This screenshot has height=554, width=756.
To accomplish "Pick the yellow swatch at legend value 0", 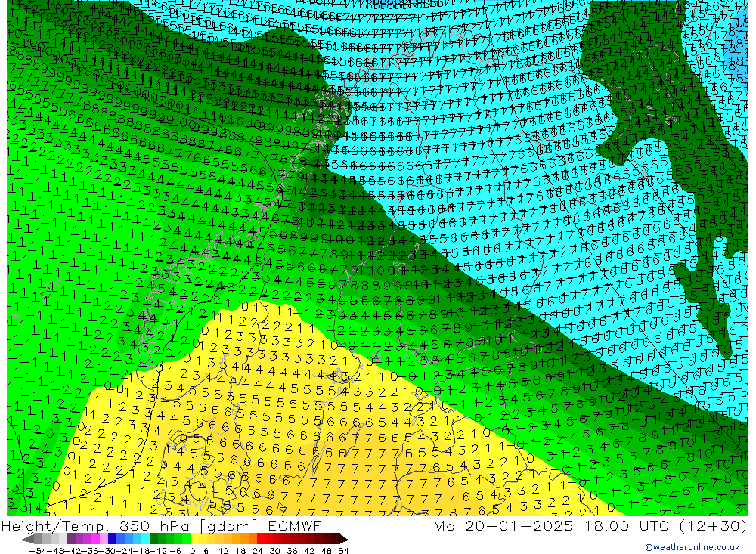I will [194, 539].
